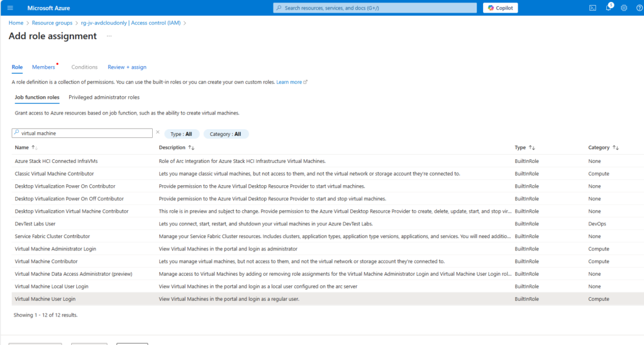Click the DevOps category cell

597,224
